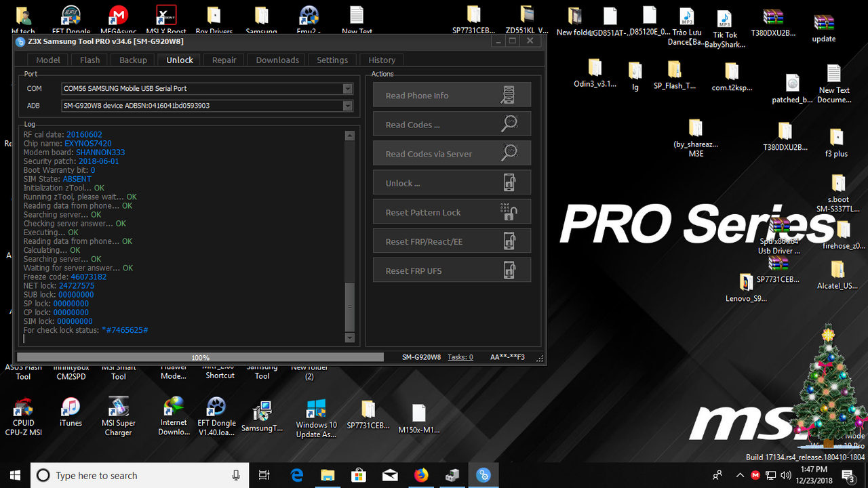This screenshot has height=488, width=868.
Task: Switch to the Flash tab
Action: [x=90, y=60]
